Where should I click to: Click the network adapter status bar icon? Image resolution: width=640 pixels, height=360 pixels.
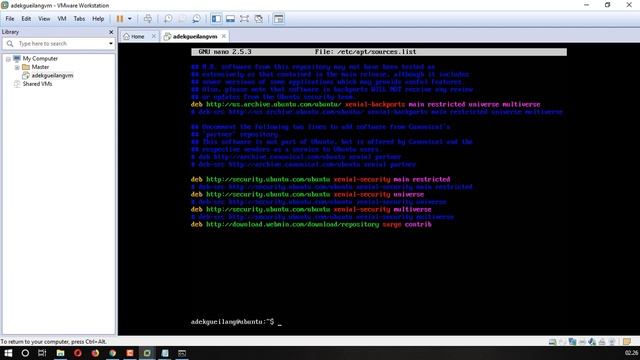pyautogui.click(x=572, y=342)
